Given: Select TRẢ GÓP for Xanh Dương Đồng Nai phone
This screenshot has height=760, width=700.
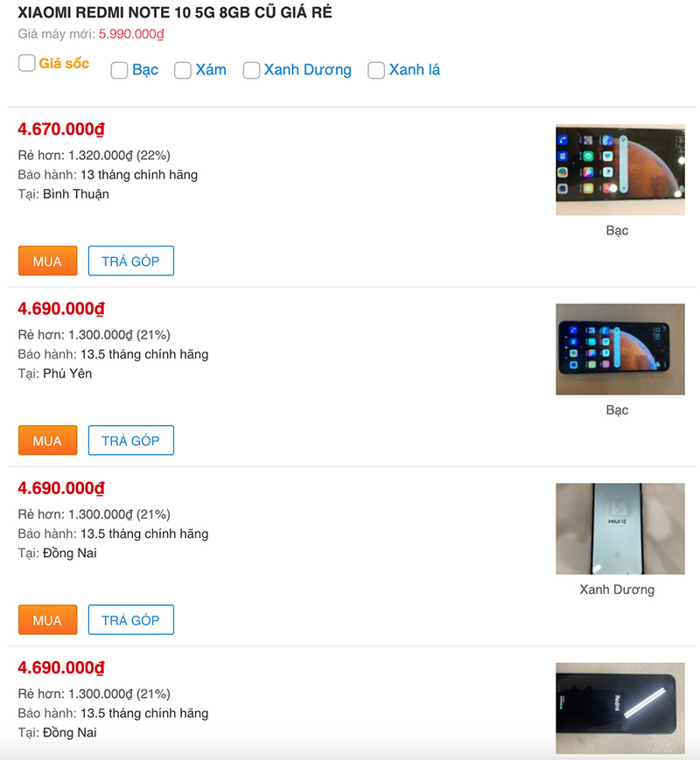Looking at the screenshot, I should pyautogui.click(x=131, y=620).
